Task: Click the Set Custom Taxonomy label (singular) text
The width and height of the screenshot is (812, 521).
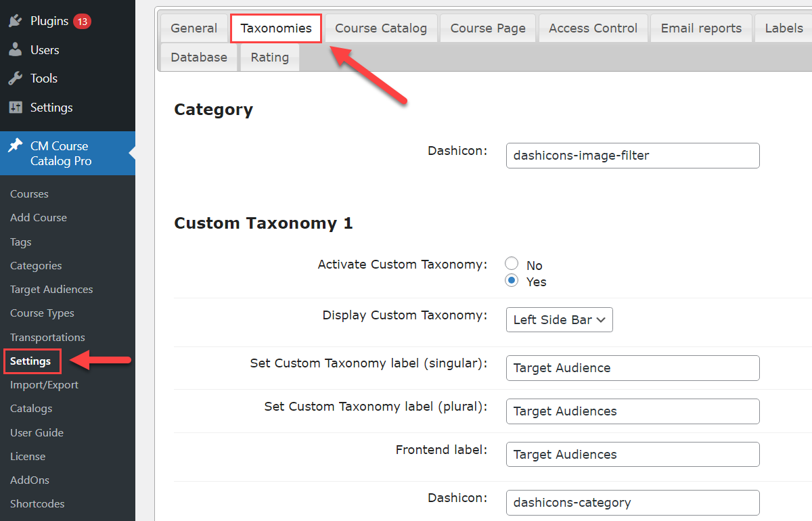Action: [369, 363]
